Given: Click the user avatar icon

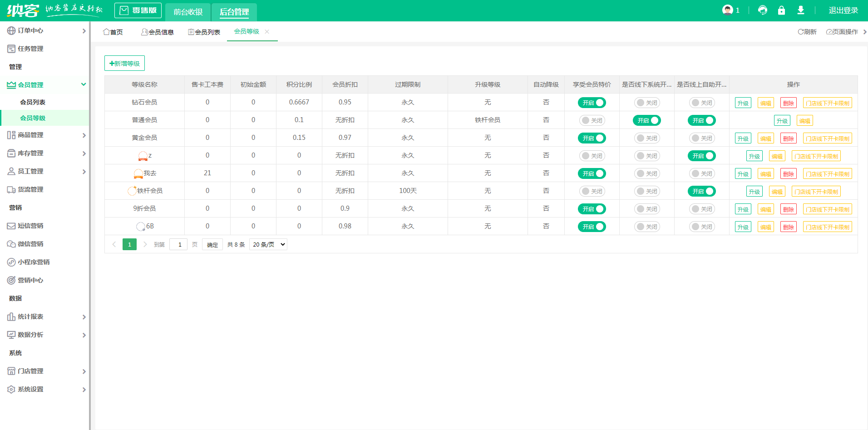Looking at the screenshot, I should [728, 10].
